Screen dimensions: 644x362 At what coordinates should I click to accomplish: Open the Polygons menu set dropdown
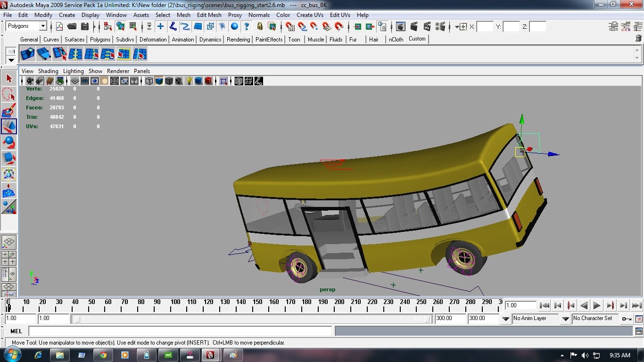(x=42, y=26)
